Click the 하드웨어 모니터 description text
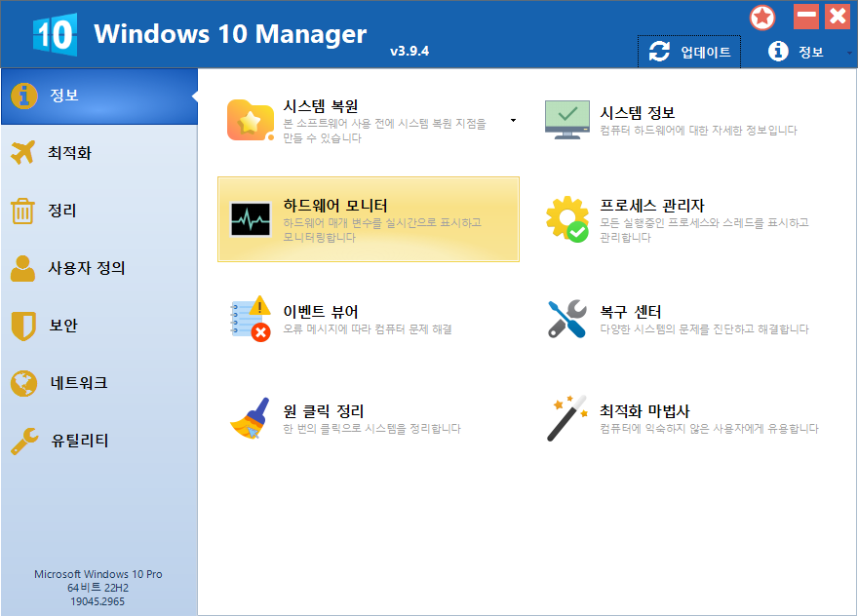Image resolution: width=858 pixels, height=616 pixels. [382, 230]
